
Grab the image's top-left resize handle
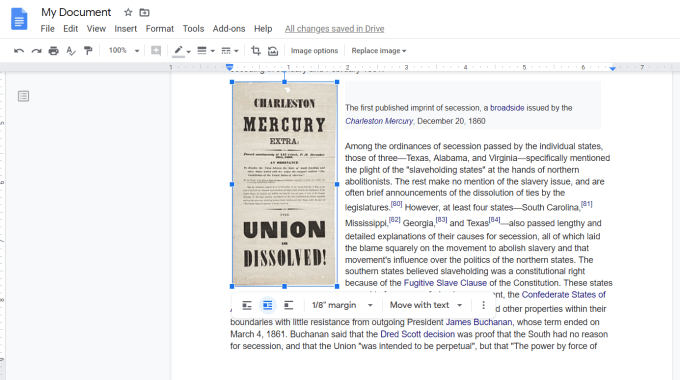[232, 82]
